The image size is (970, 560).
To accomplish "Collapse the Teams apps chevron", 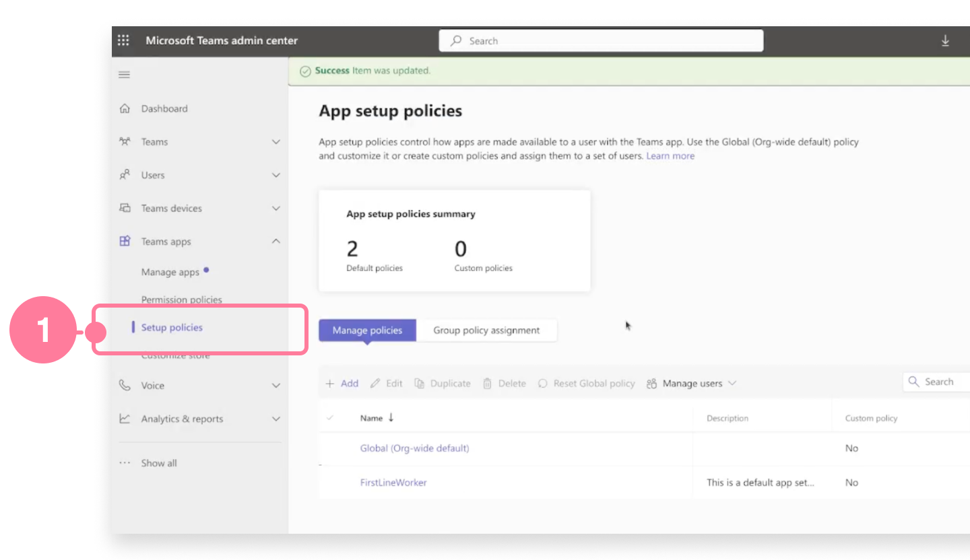I will [x=276, y=241].
